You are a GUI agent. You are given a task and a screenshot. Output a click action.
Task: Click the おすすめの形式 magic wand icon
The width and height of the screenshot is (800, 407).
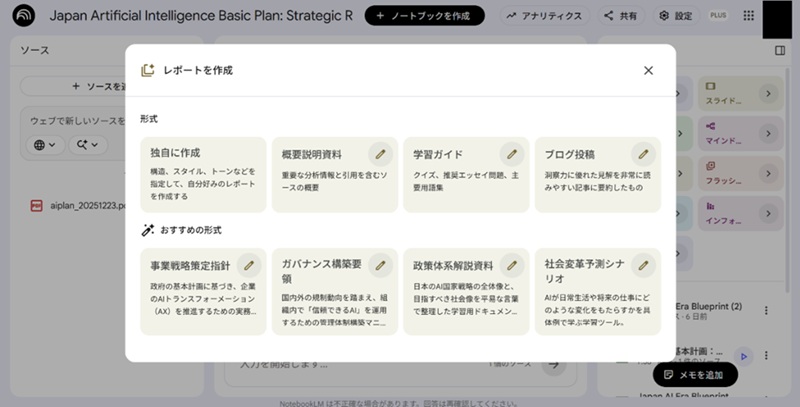pos(147,230)
